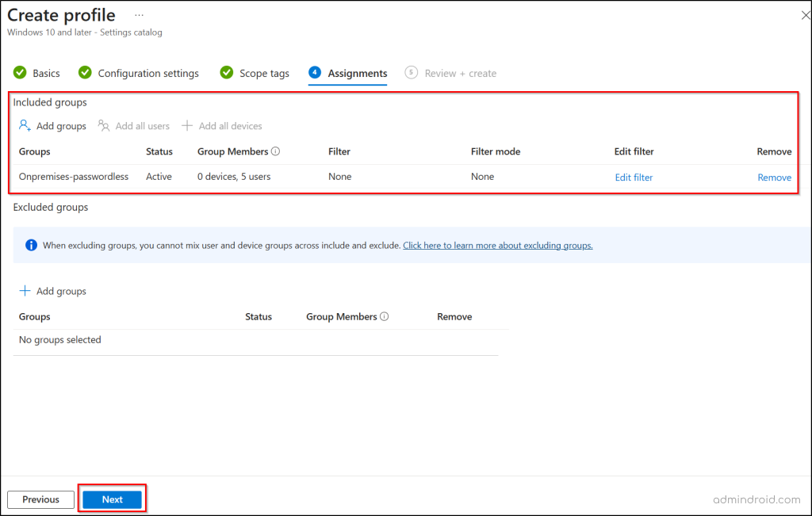Image resolution: width=812 pixels, height=516 pixels.
Task: Click Edit filter link for Onpremises-passwordless
Action: [x=634, y=178]
